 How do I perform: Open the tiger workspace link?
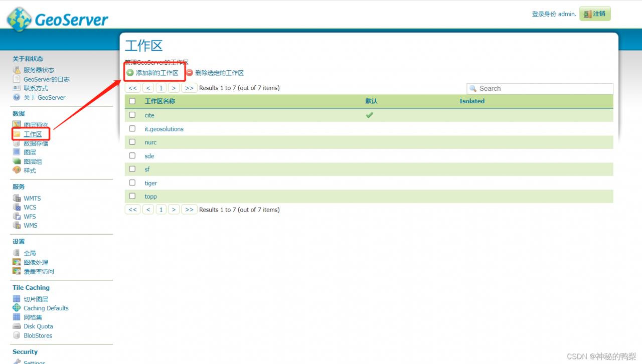click(151, 183)
